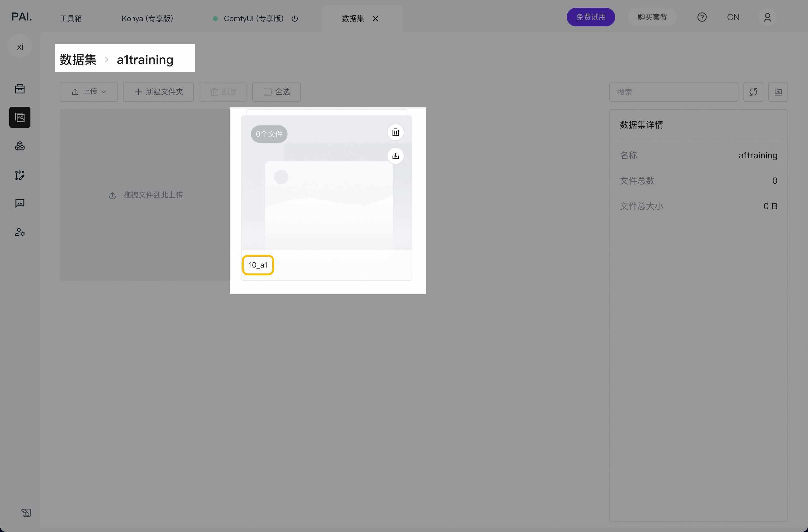Click the ComfyUI power toggle icon
808x532 pixels.
click(295, 19)
